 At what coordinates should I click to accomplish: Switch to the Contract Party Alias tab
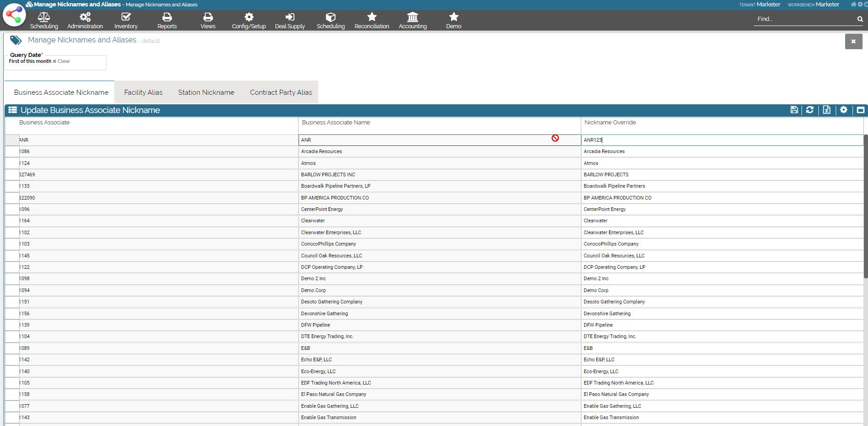pos(281,92)
